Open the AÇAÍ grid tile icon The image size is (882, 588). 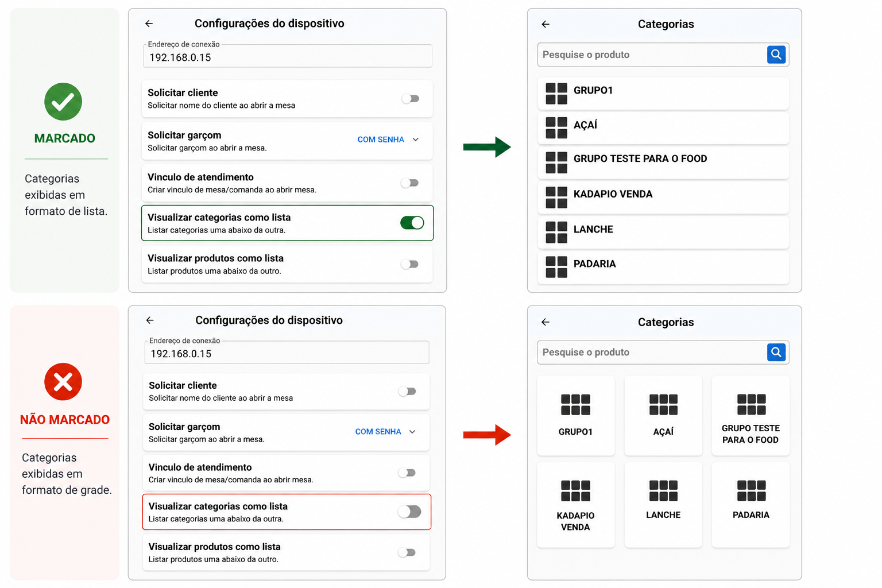pyautogui.click(x=663, y=405)
